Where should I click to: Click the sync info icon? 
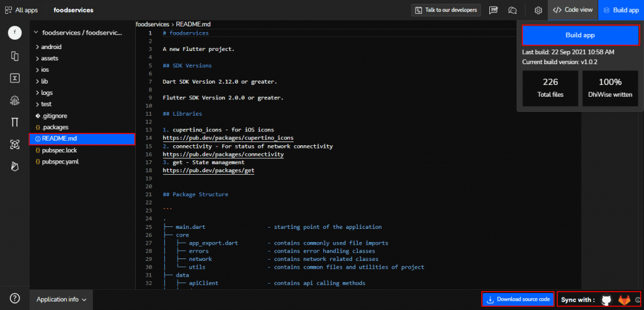tap(637, 300)
